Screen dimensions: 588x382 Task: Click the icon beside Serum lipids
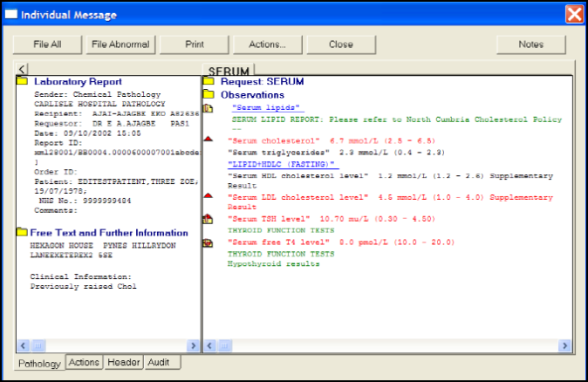(208, 108)
